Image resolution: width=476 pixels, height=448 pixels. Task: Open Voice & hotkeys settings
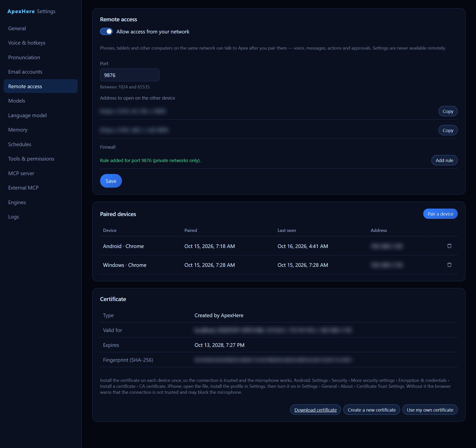coord(41,43)
